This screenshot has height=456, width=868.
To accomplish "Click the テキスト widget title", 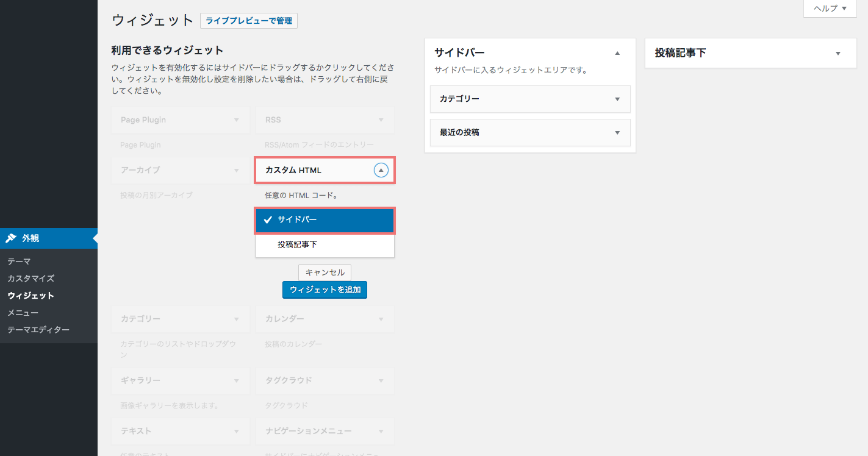I will [x=137, y=431].
